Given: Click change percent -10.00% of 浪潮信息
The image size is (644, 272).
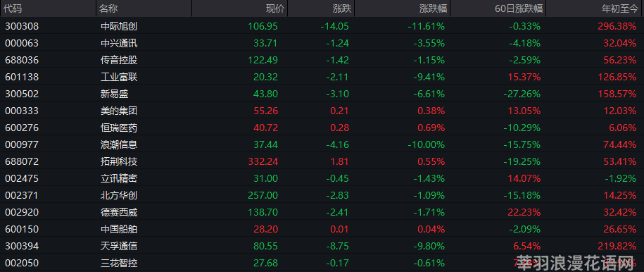Looking at the screenshot, I should point(427,144).
